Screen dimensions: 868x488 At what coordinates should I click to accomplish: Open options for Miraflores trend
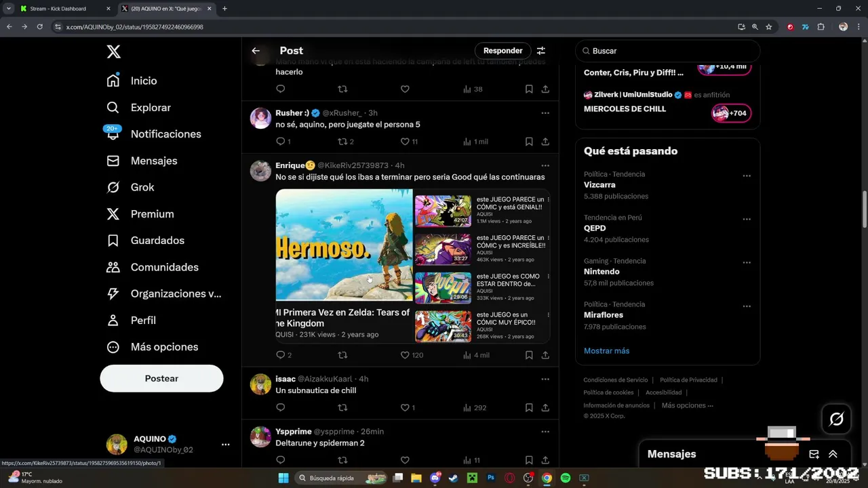click(747, 306)
